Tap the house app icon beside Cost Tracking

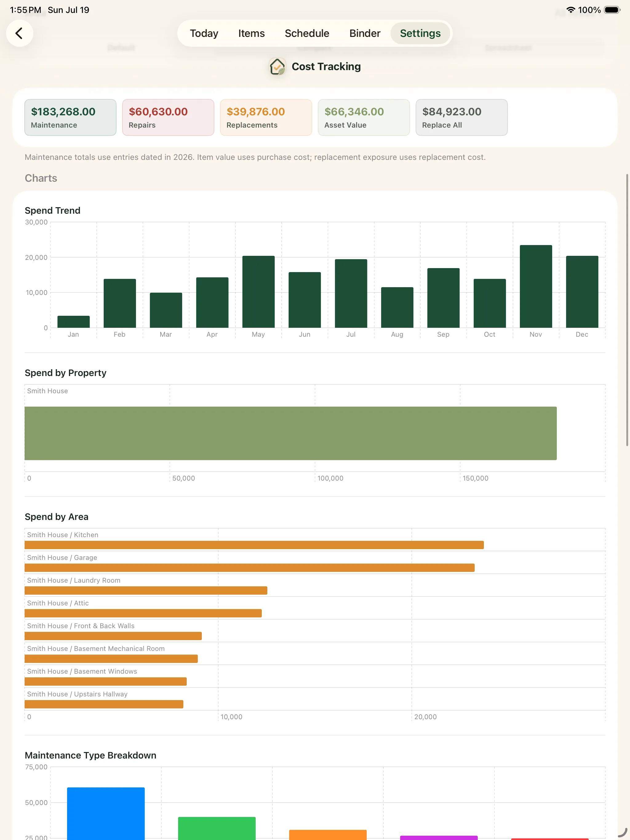pyautogui.click(x=277, y=67)
